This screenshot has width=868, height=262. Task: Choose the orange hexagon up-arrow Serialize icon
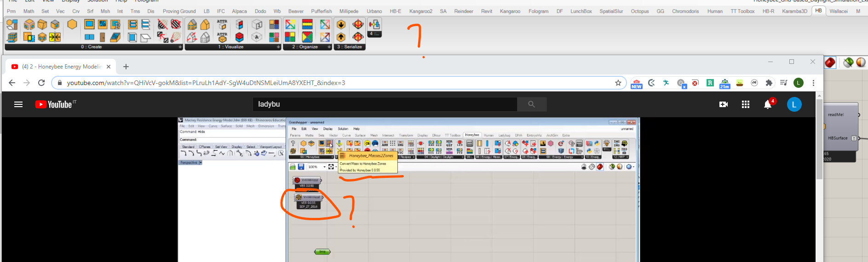[341, 37]
